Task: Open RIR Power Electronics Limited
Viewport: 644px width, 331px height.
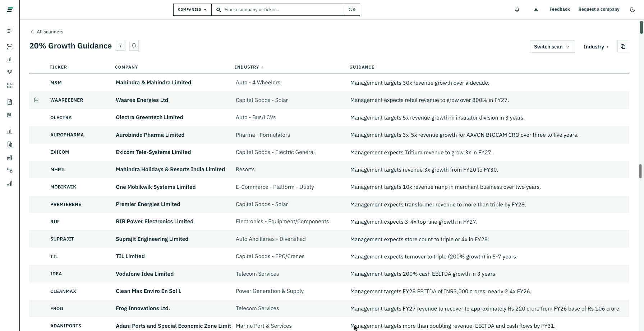Action: 155,222
